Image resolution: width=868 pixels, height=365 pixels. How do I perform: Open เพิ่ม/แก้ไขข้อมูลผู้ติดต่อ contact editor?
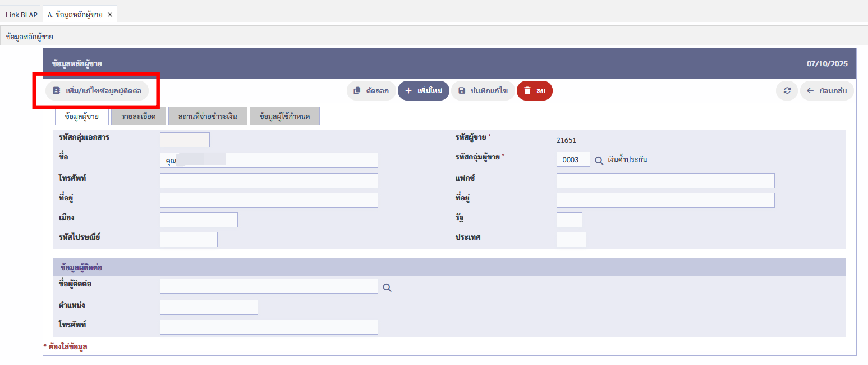click(97, 90)
